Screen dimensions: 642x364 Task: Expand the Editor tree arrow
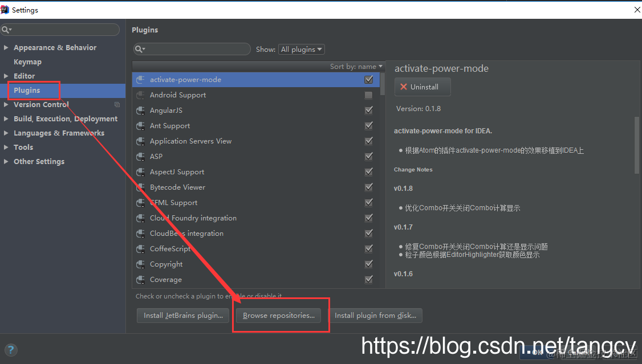tap(6, 76)
